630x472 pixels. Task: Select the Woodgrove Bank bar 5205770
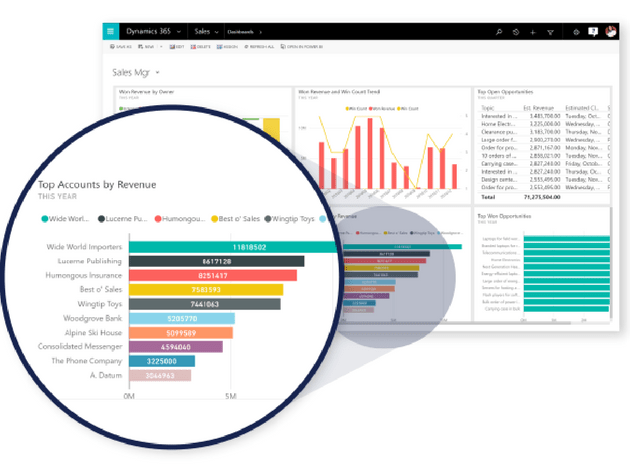pos(182,319)
